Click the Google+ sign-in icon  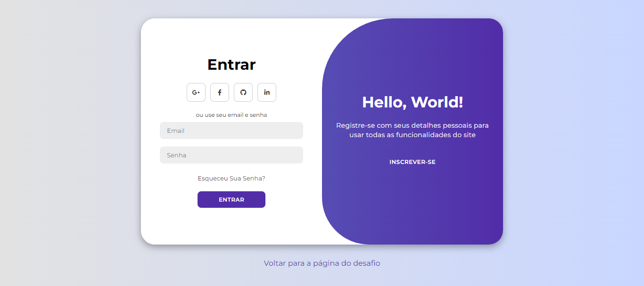(196, 92)
